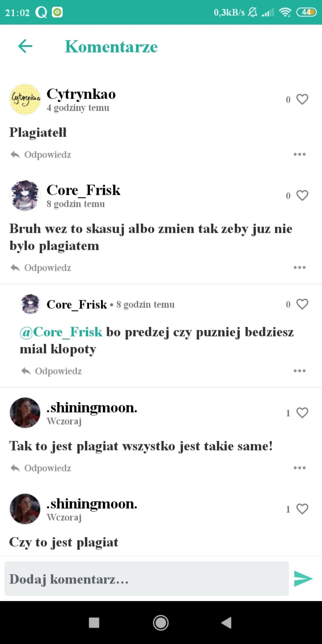Open .shiningmoon. avatar on 'Tak to jest' comment
This screenshot has width=322, height=644.
pyautogui.click(x=25, y=413)
